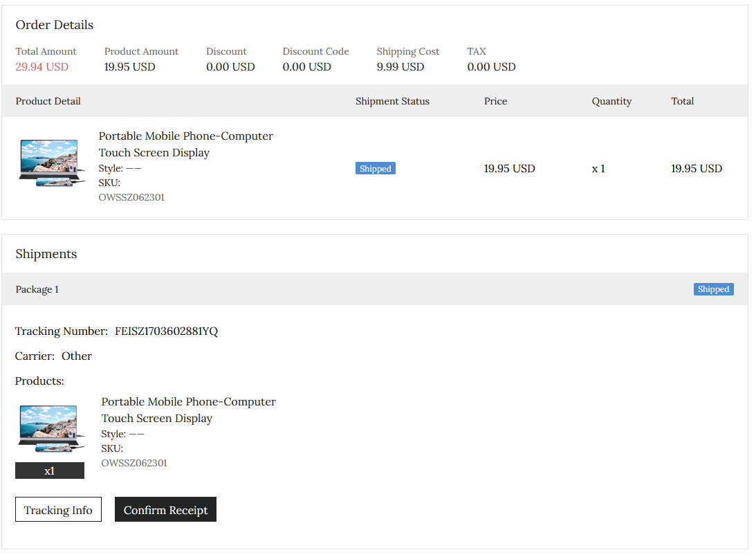Click Shipping Cost label
This screenshot has width=756, height=557.
pyautogui.click(x=408, y=51)
